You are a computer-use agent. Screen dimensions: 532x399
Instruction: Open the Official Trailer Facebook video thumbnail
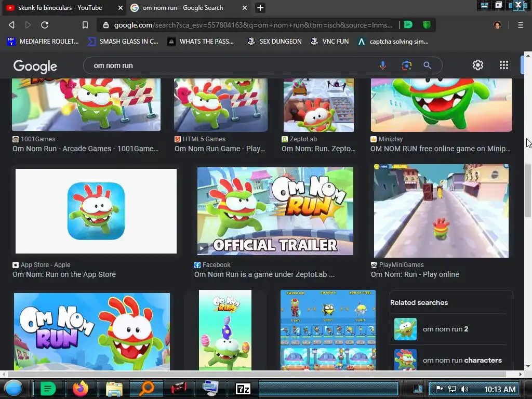pos(275,211)
